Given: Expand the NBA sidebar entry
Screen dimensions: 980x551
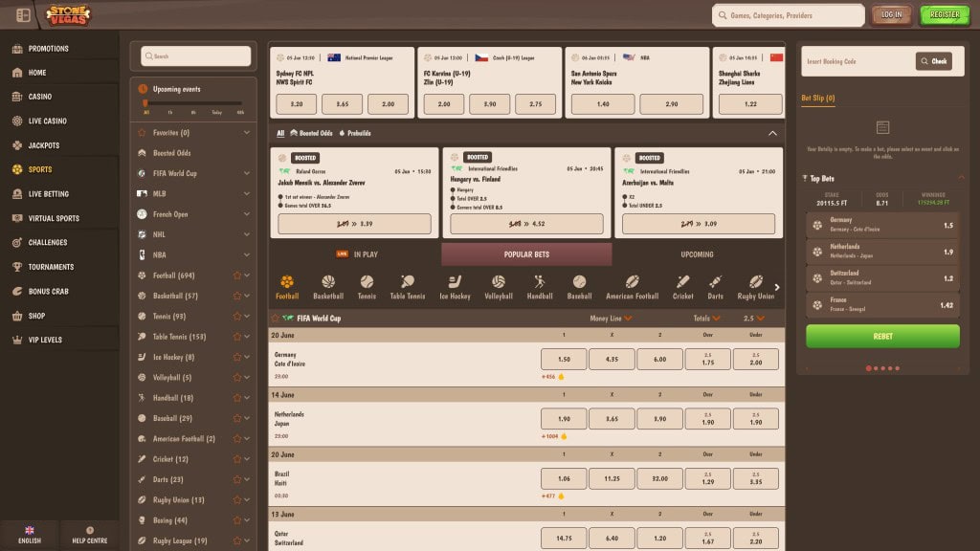Looking at the screenshot, I should pos(247,254).
